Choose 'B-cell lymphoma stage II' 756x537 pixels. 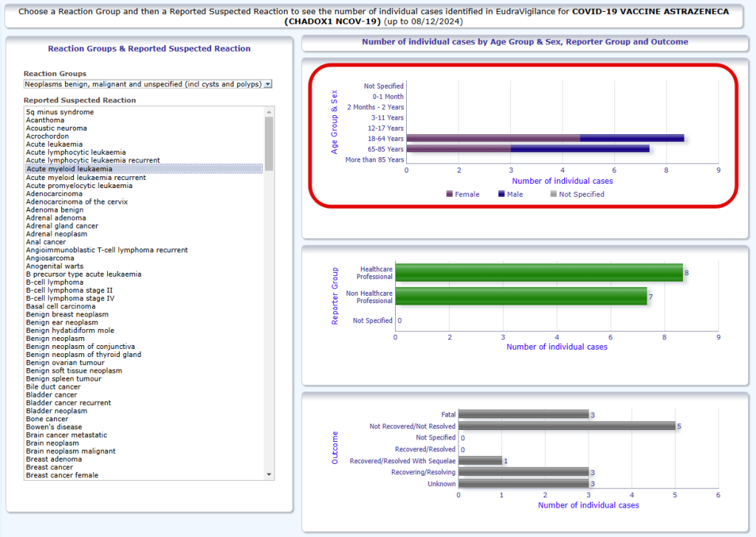tap(69, 291)
